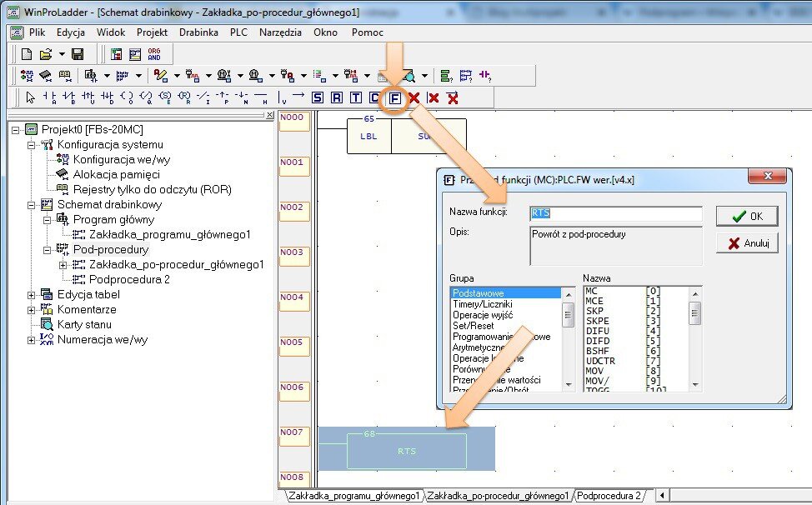Click the boxed T timer icon
This screenshot has height=505, width=812.
tap(356, 97)
